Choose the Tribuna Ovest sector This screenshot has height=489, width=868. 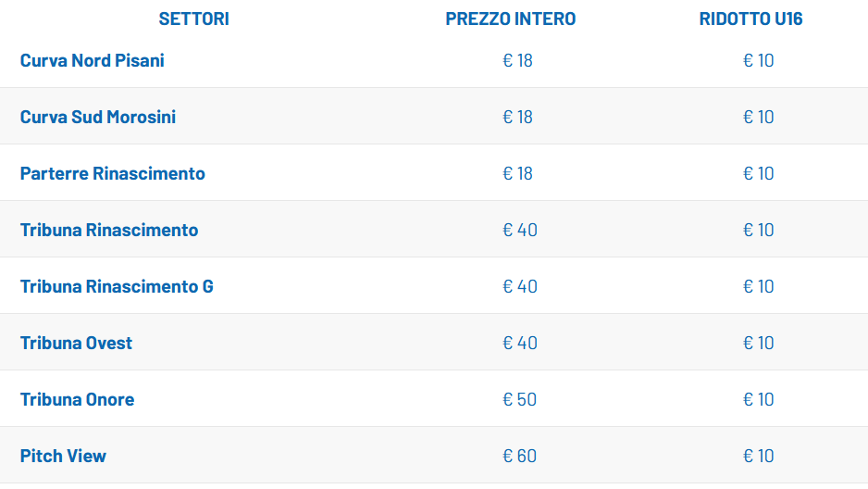[x=76, y=344]
